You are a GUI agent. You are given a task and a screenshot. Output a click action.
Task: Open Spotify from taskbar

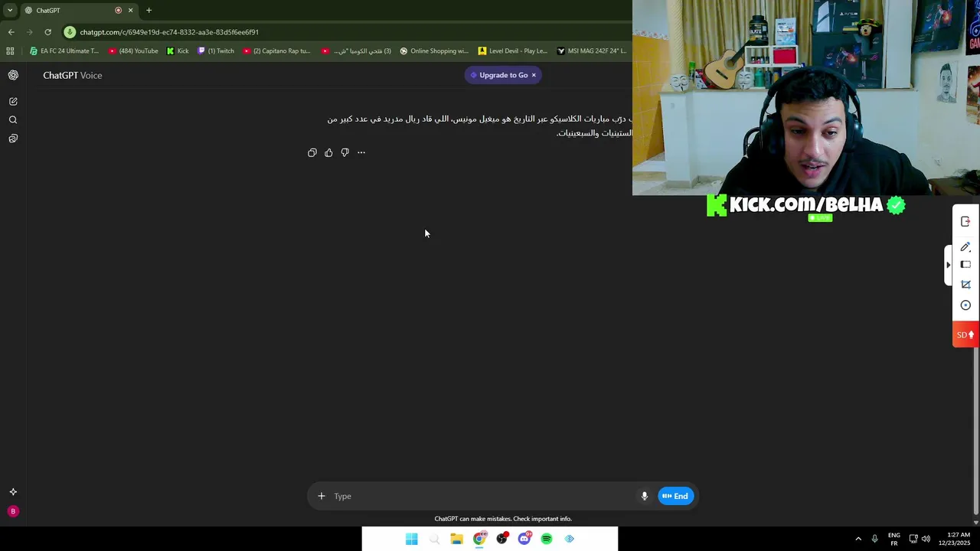(547, 539)
